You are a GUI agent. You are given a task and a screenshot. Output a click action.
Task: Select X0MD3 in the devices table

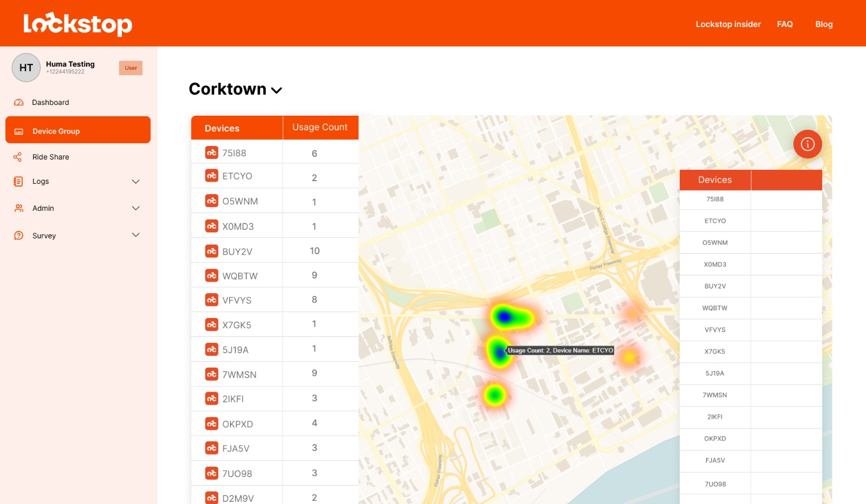(238, 227)
